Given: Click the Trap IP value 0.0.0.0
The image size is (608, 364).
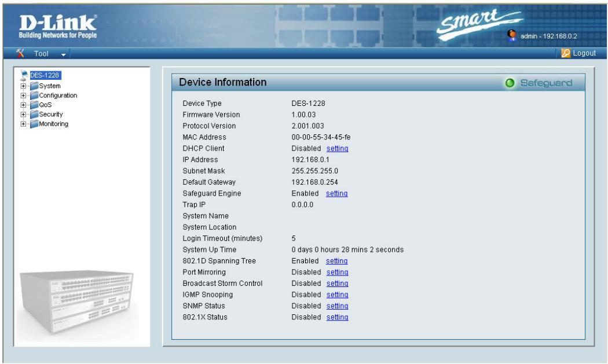Looking at the screenshot, I should pos(302,205).
